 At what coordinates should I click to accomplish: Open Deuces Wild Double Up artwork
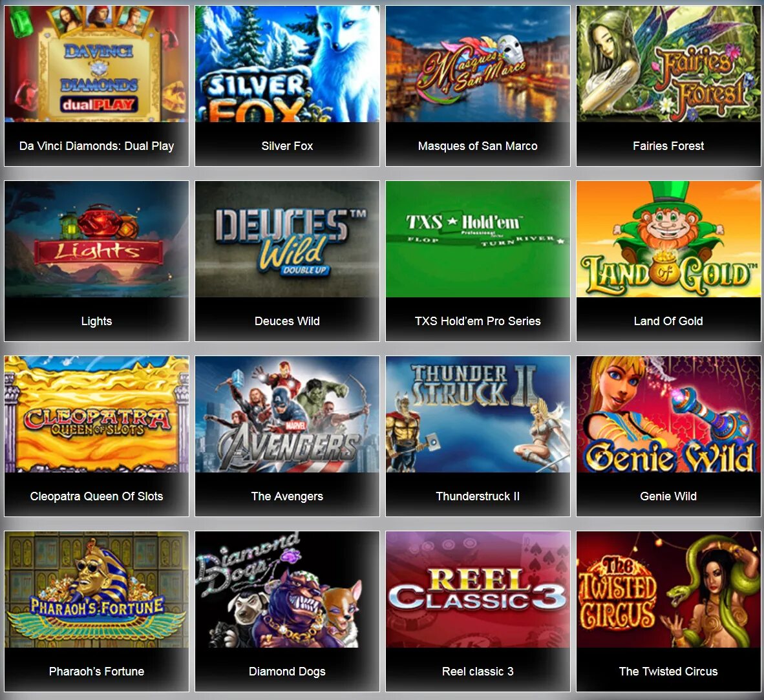(287, 239)
